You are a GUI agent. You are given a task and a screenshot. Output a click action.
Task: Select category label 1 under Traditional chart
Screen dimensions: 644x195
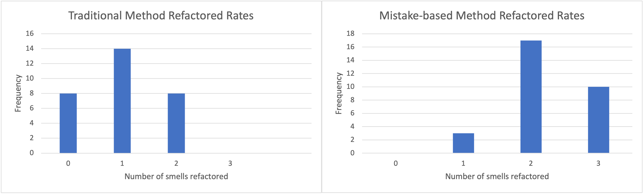[x=122, y=164]
